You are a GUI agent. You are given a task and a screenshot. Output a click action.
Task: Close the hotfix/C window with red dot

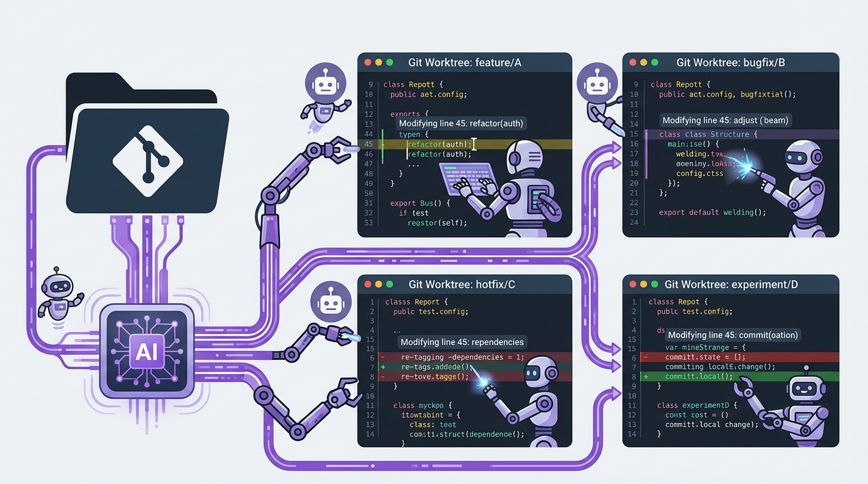[x=367, y=285]
